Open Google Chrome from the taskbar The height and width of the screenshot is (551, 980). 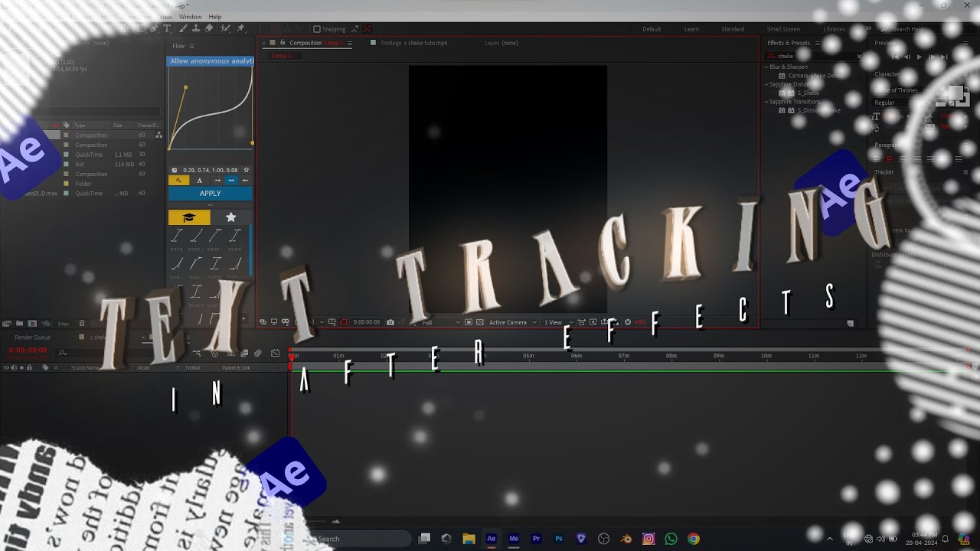pyautogui.click(x=694, y=539)
